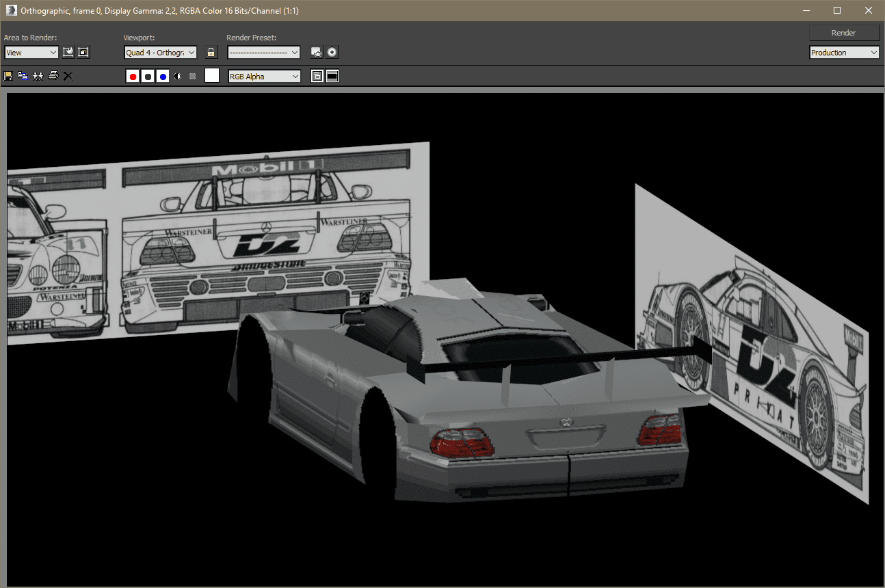Screen dimensions: 885x588
Task: Maximize the rendered frame window
Action: coord(837,10)
